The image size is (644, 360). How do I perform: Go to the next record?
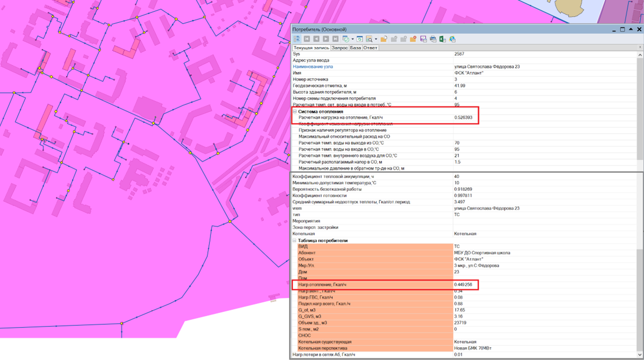click(325, 39)
